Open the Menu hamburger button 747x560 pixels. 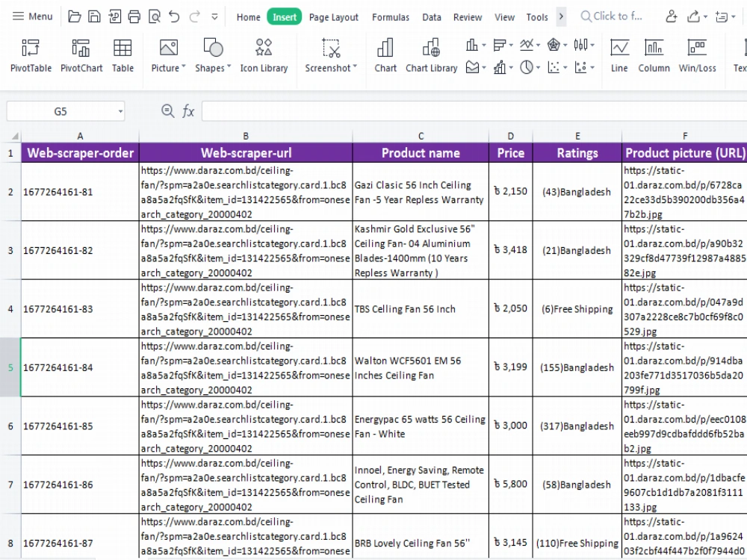[x=32, y=16]
